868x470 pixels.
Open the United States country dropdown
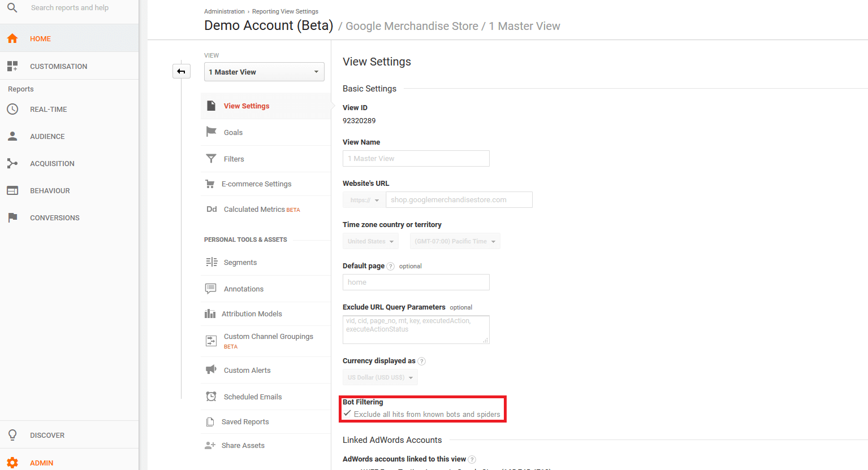click(370, 241)
